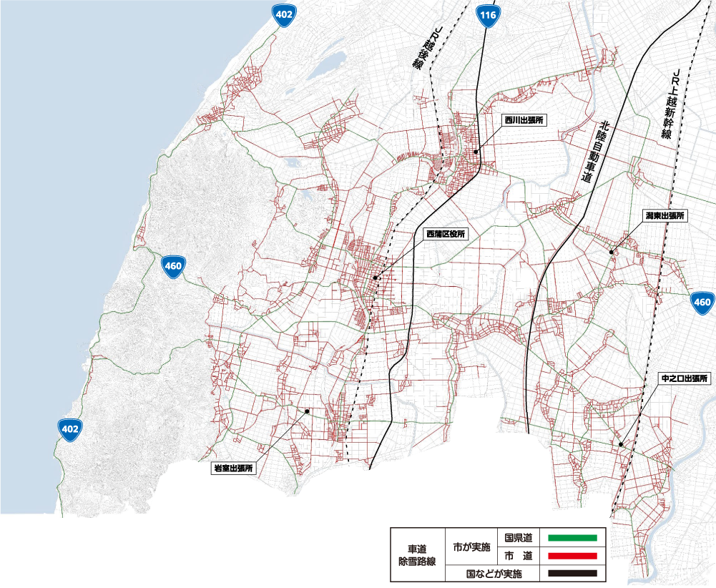Image resolution: width=716 pixels, height=588 pixels.
Task: Click the 国などが実施 legend text
Action: pyautogui.click(x=494, y=574)
